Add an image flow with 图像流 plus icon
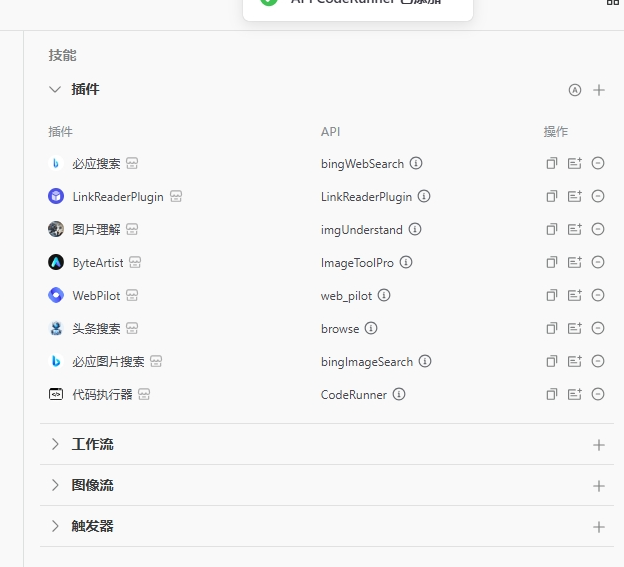 coord(599,486)
